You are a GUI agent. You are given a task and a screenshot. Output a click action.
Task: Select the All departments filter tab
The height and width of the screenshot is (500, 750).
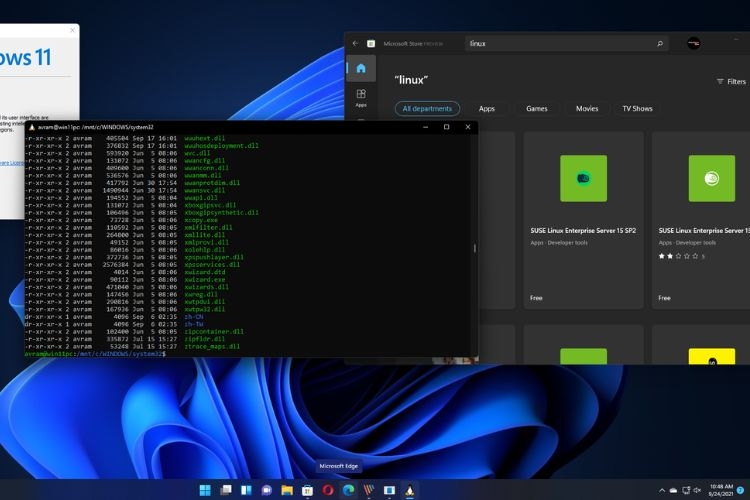point(427,109)
